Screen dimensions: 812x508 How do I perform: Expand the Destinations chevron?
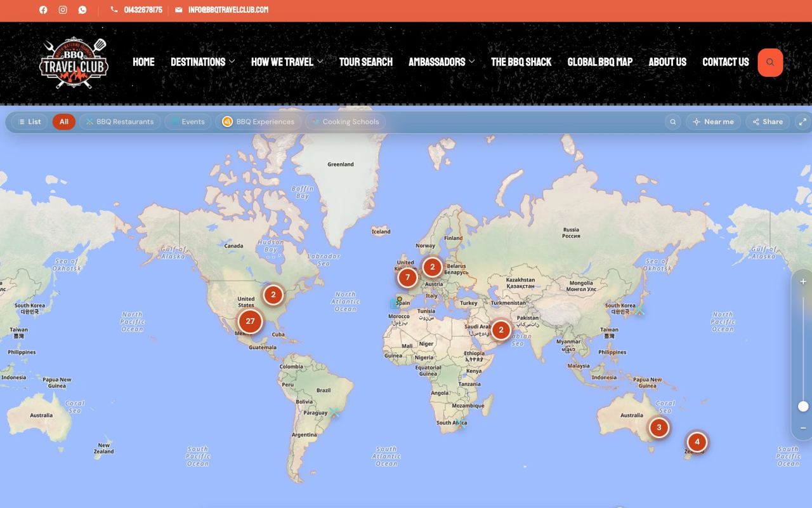point(232,62)
